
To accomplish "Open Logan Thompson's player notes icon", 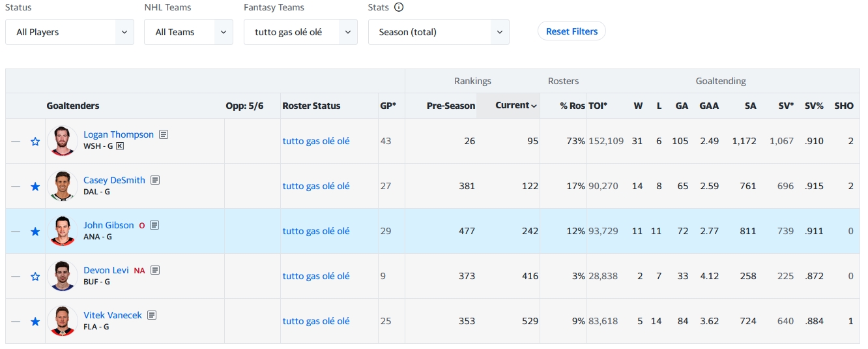I will [164, 134].
